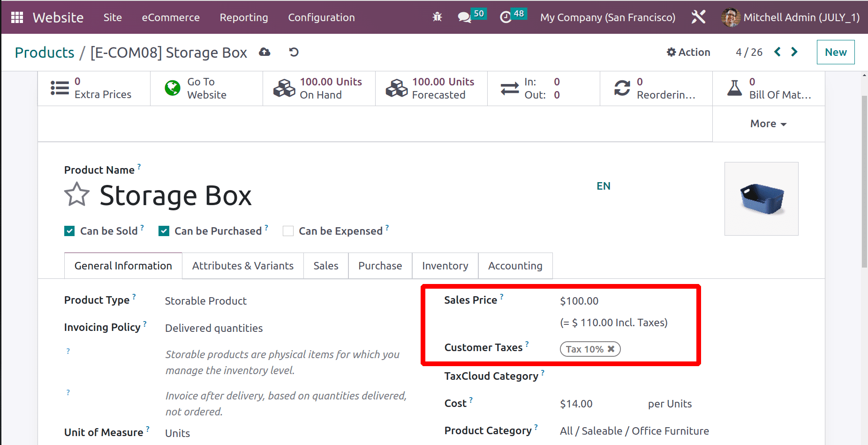The width and height of the screenshot is (868, 445).
Task: Switch to Attributes & Variants tab
Action: click(x=243, y=266)
